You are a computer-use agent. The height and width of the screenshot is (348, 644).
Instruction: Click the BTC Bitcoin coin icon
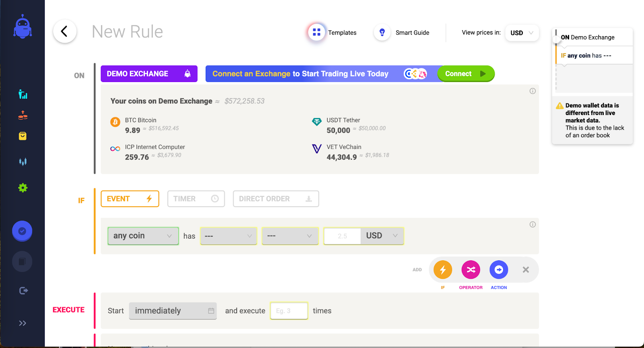point(116,122)
